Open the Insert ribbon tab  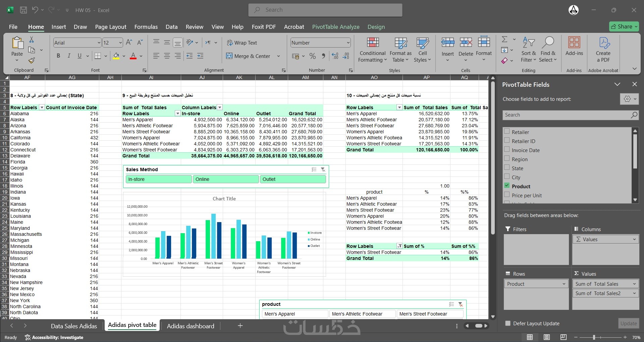coord(59,27)
